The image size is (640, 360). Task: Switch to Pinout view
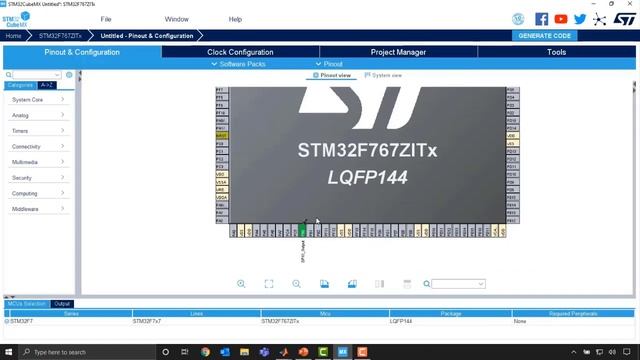coord(331,75)
